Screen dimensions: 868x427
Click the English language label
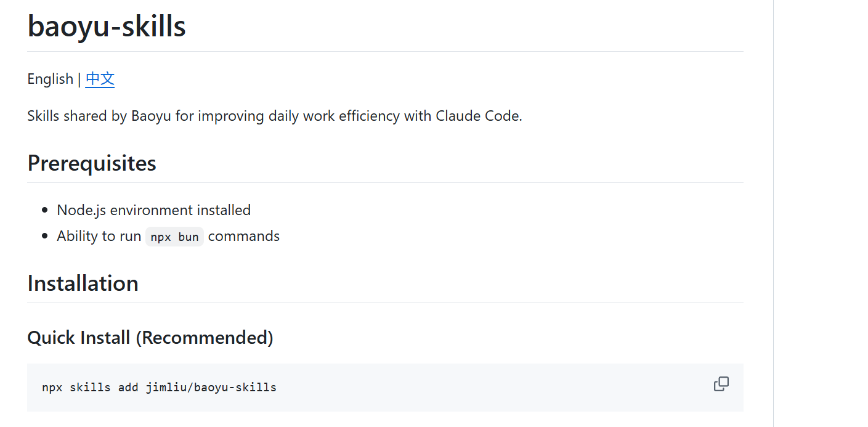(x=51, y=79)
